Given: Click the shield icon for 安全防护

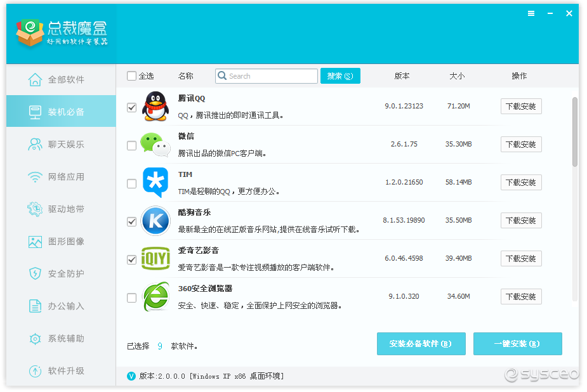Looking at the screenshot, I should (35, 274).
